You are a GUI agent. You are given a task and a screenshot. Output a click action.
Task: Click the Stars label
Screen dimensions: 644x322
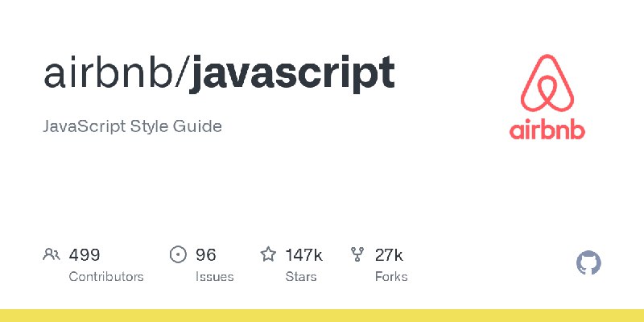[x=301, y=277]
